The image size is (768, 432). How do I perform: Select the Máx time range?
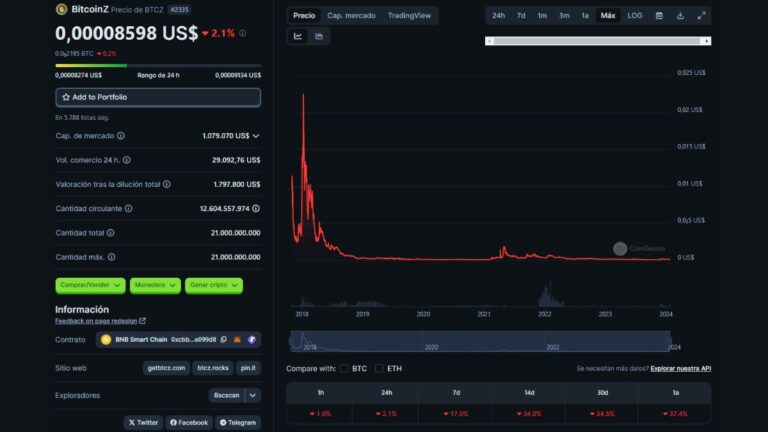[x=608, y=16]
